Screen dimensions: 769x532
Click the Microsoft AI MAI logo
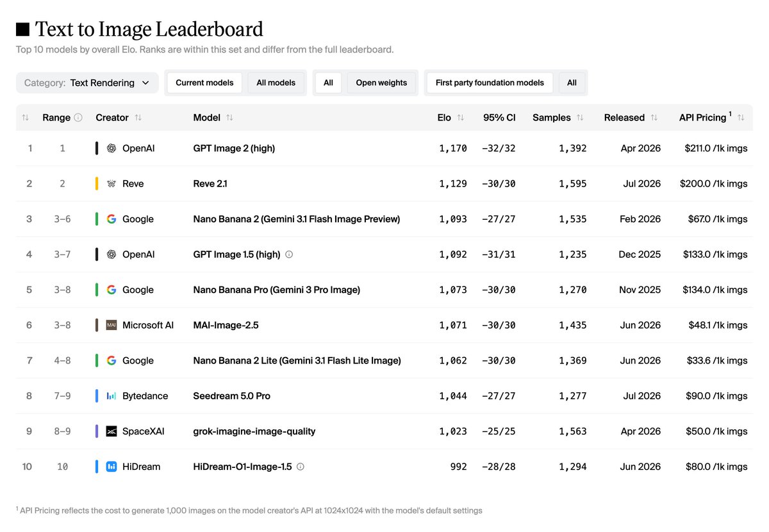tap(112, 325)
